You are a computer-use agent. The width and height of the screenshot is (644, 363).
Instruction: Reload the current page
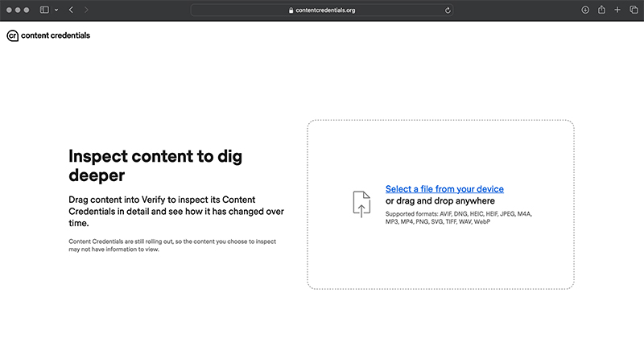[448, 10]
